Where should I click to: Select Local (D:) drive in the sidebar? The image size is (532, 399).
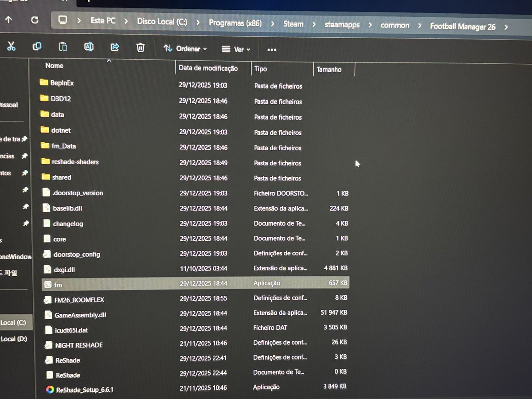(14, 339)
